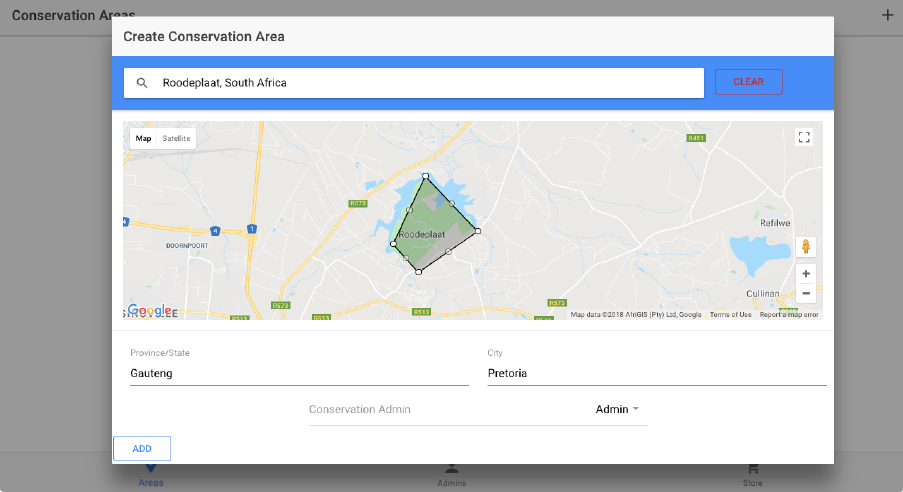Toggle fullscreen map view
The width and height of the screenshot is (903, 492).
click(805, 138)
